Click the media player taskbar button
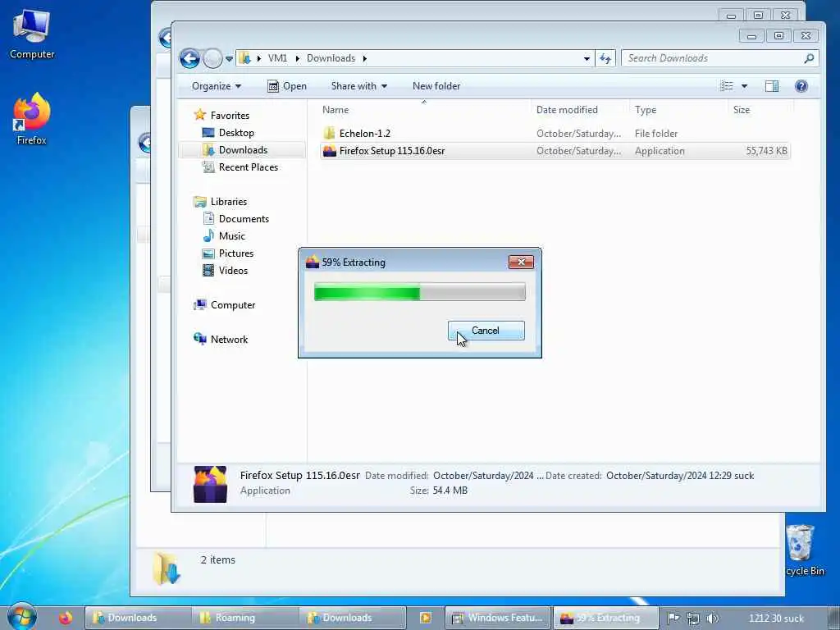The height and width of the screenshot is (630, 840). (426, 618)
